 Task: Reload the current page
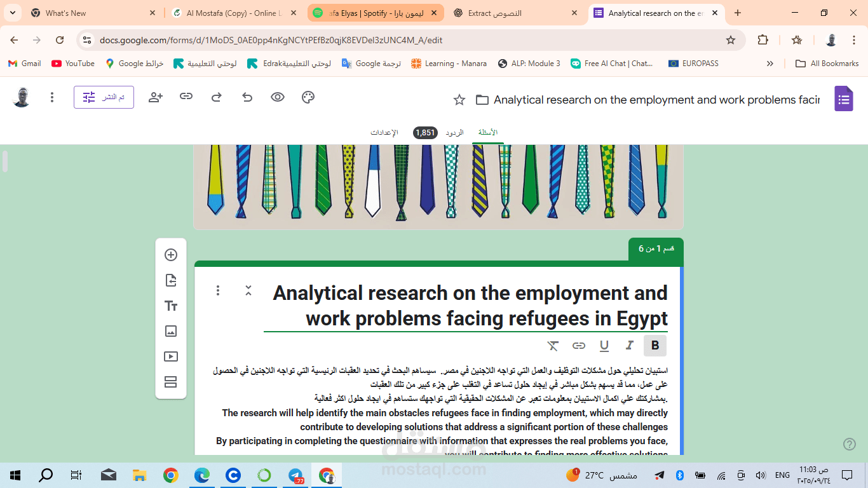(60, 40)
